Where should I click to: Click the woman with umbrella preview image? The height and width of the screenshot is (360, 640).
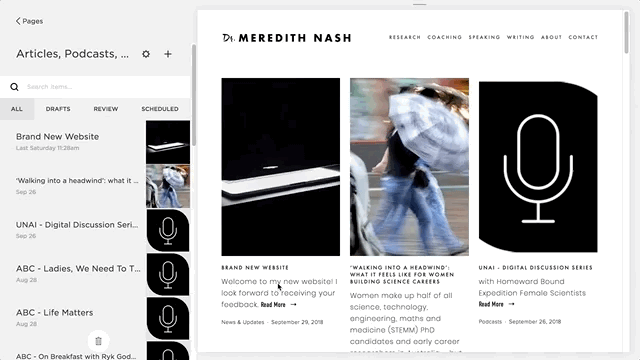coord(409,167)
